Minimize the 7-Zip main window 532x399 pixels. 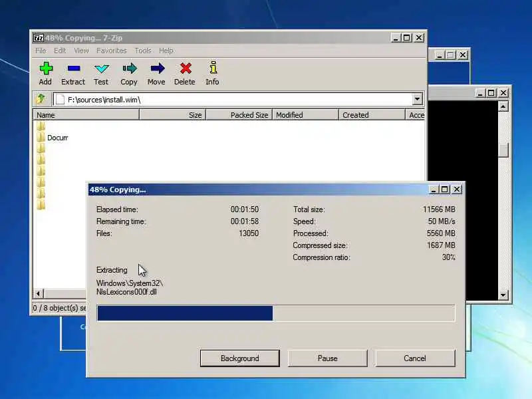point(395,38)
